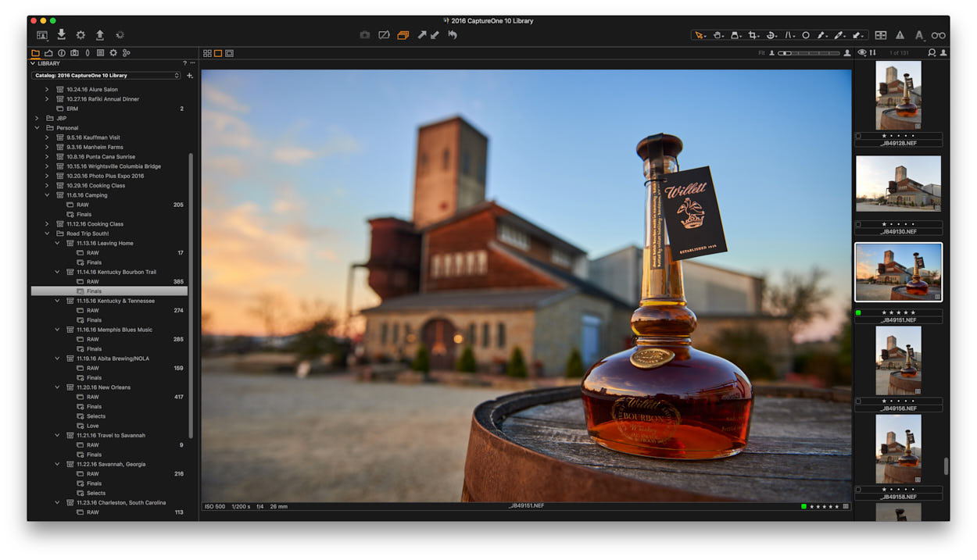Select the Keystone correction tool
Screen dimensions: 977x560
[789, 35]
